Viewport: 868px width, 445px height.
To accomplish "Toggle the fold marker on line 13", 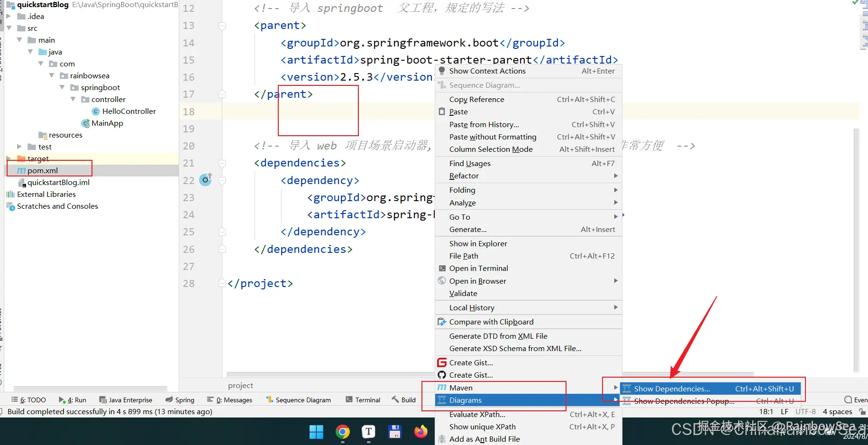I will [222, 26].
